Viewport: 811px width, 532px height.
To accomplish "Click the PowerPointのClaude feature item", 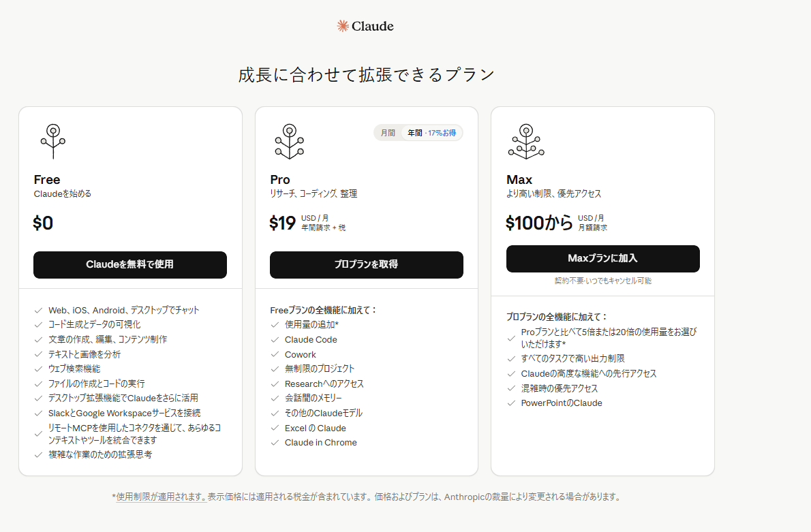I will point(562,403).
